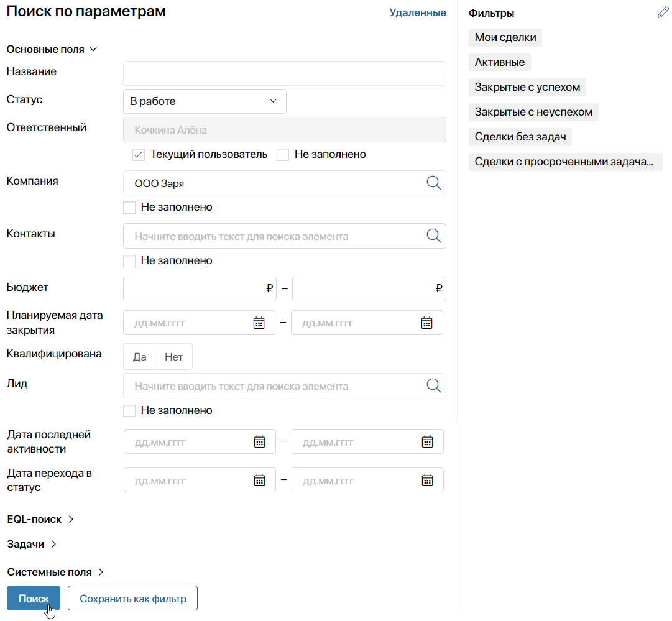Screen dimensions: 672x621
Task: Select Да for Квалифицирована
Action: [x=139, y=357]
